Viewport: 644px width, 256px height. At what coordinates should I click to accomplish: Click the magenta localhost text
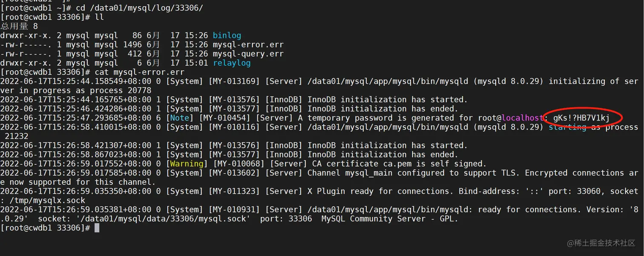click(x=522, y=118)
